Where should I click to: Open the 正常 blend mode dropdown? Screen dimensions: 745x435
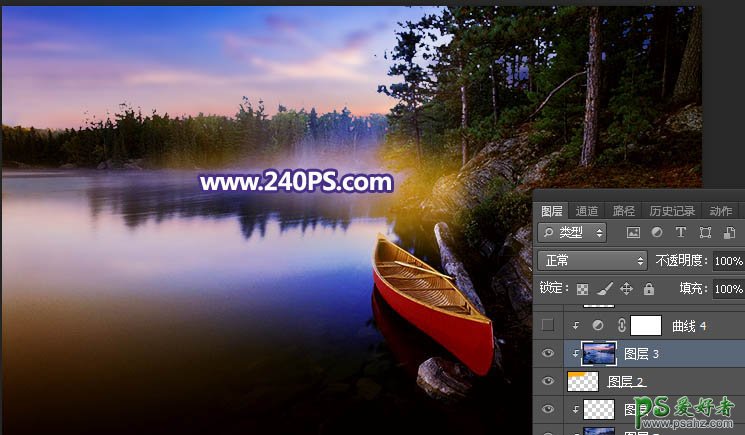tap(593, 260)
